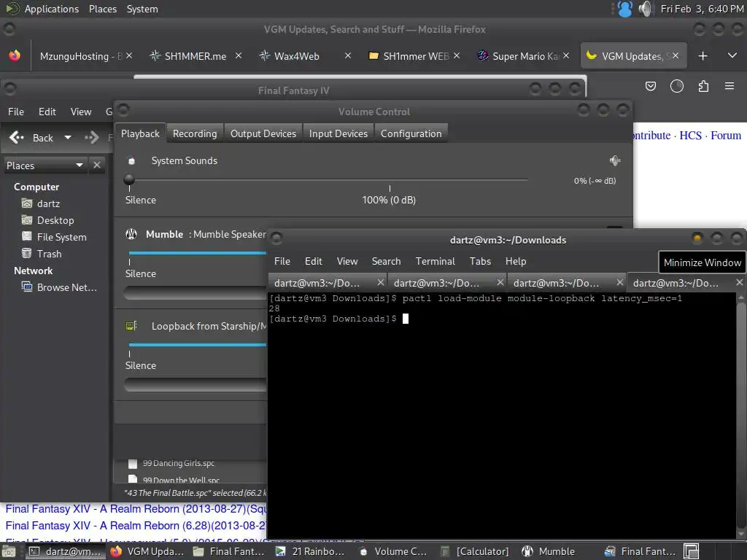Click System Sounds stream icon
747x560 pixels.
(x=131, y=161)
